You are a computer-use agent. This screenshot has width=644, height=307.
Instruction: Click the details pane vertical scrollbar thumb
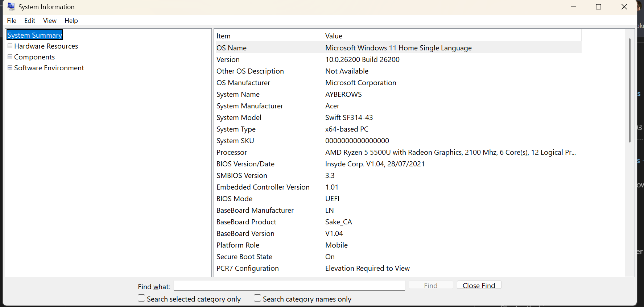pos(629,90)
